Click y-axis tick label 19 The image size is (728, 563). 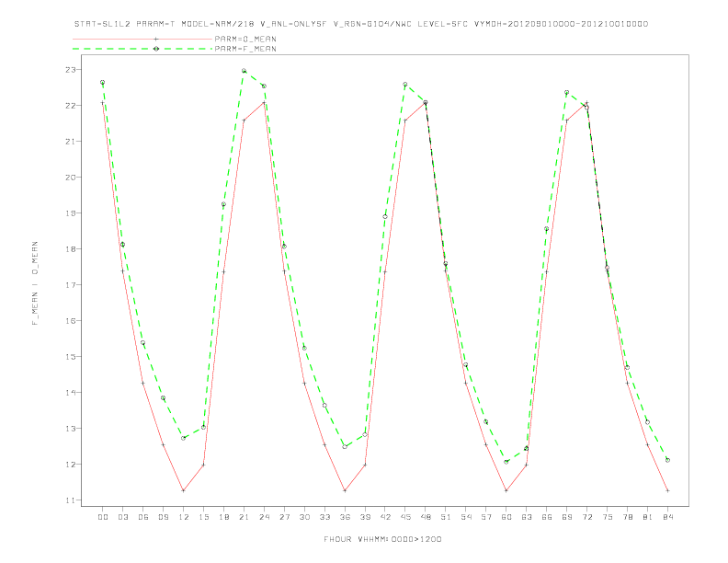(70, 213)
